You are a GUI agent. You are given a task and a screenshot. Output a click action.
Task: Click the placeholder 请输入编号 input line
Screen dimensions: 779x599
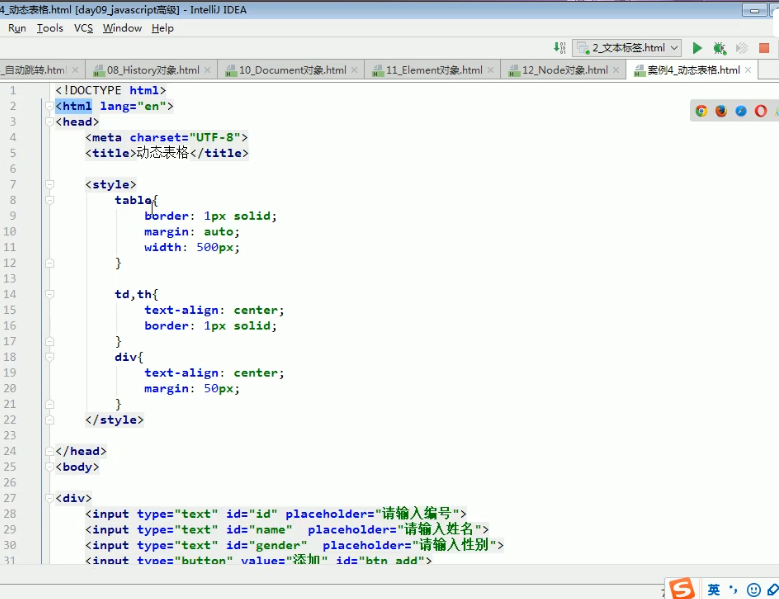coord(276,514)
